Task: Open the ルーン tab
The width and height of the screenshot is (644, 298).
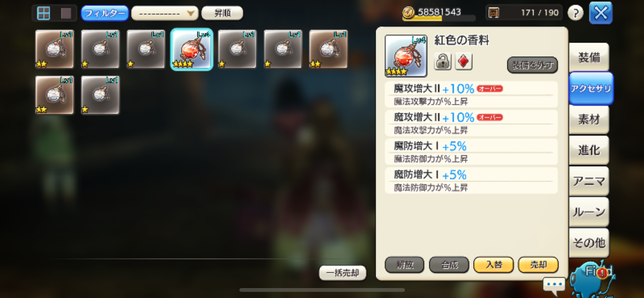Action: pyautogui.click(x=589, y=212)
